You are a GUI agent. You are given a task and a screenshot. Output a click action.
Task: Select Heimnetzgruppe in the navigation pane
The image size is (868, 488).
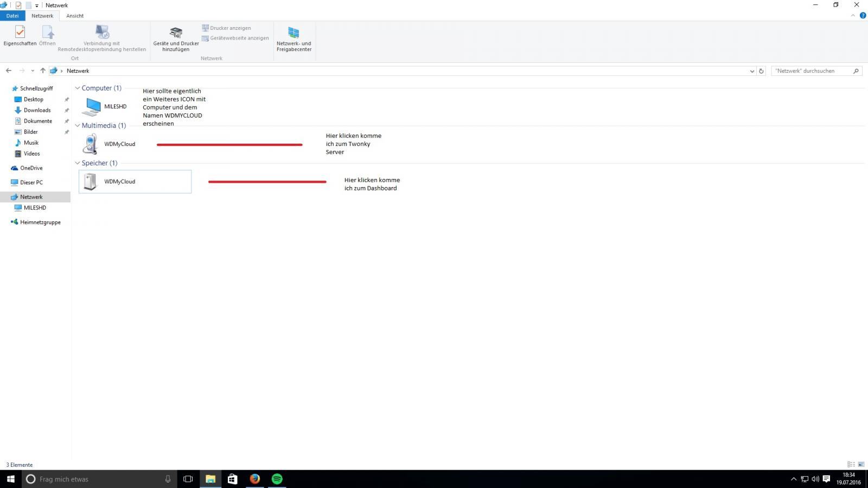(x=40, y=222)
